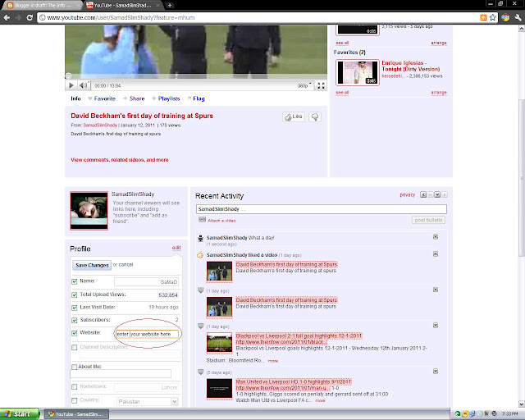
Task: Enter fullscreen mode on video player
Action: pyautogui.click(x=321, y=85)
